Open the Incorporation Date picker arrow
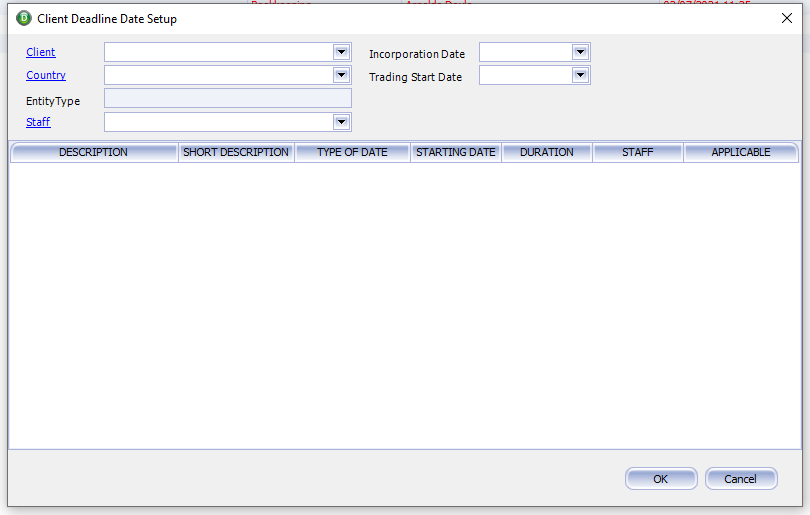 pos(581,52)
